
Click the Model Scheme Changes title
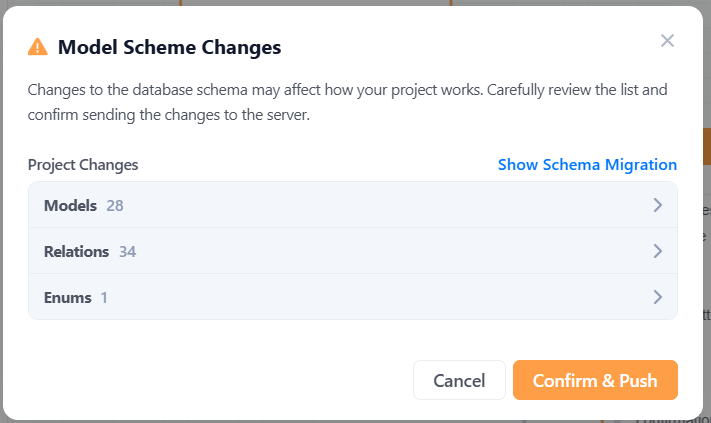click(x=169, y=47)
